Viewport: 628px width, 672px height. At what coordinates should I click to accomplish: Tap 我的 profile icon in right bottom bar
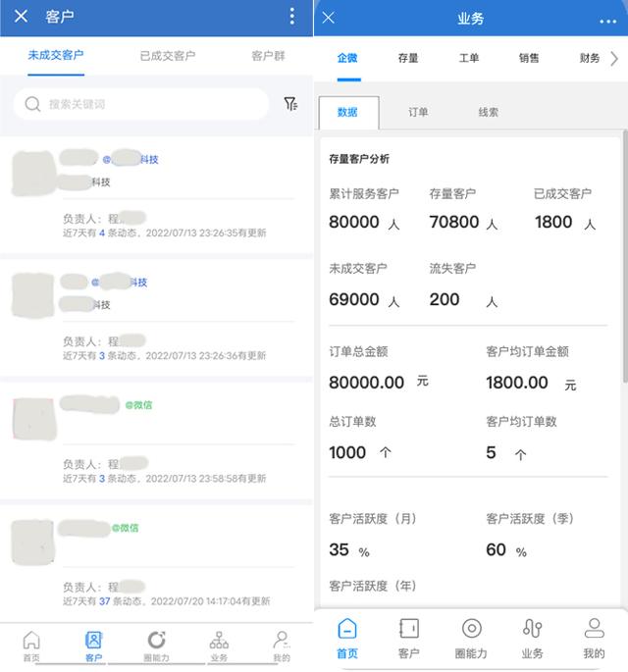[x=594, y=628]
